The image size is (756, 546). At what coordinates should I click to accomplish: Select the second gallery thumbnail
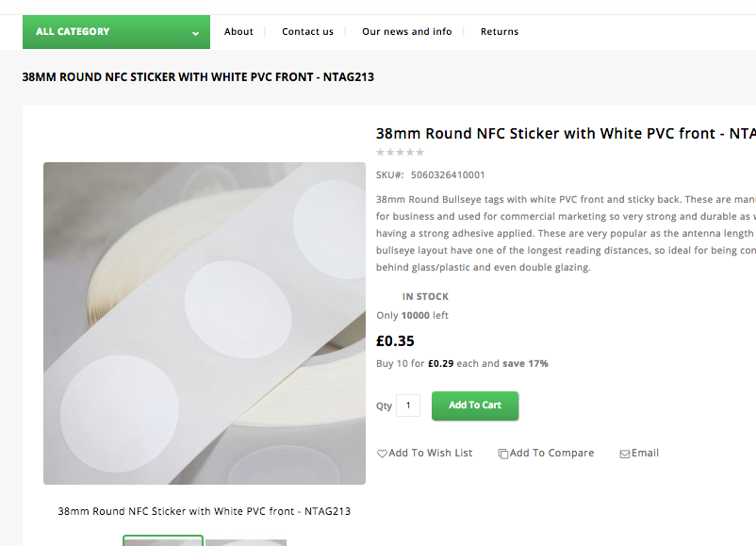(246, 541)
